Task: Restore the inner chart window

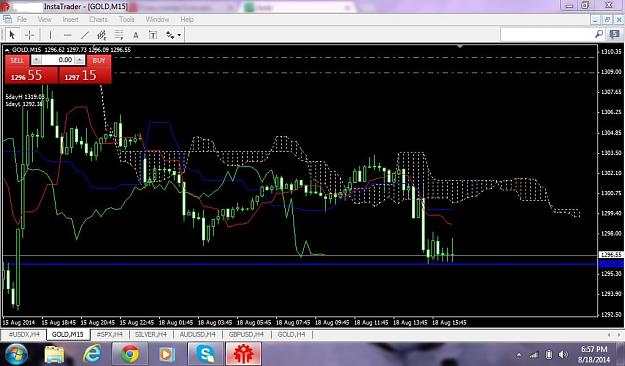Action: tap(607, 19)
